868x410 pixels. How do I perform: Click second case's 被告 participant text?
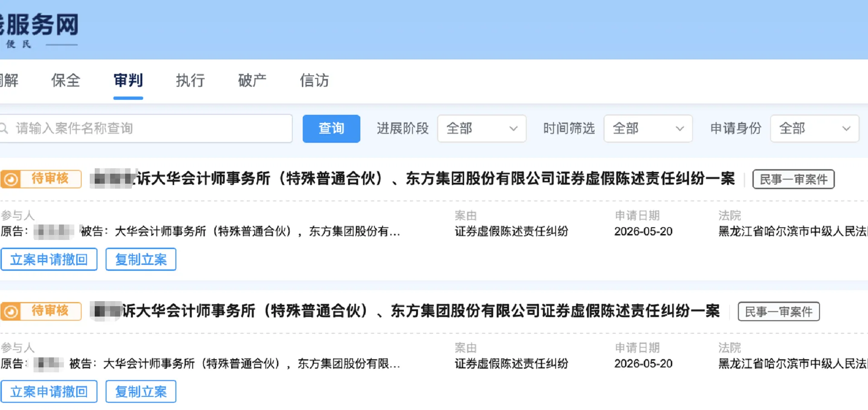[234, 364]
